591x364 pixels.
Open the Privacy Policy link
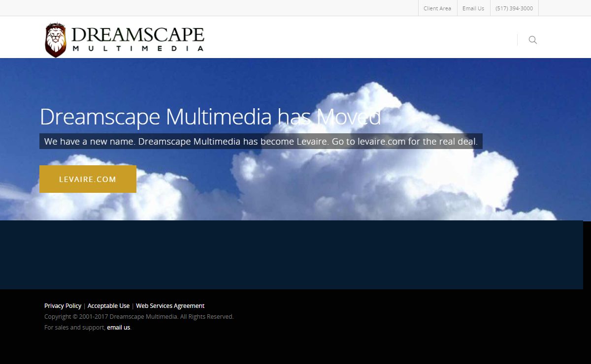click(x=63, y=306)
